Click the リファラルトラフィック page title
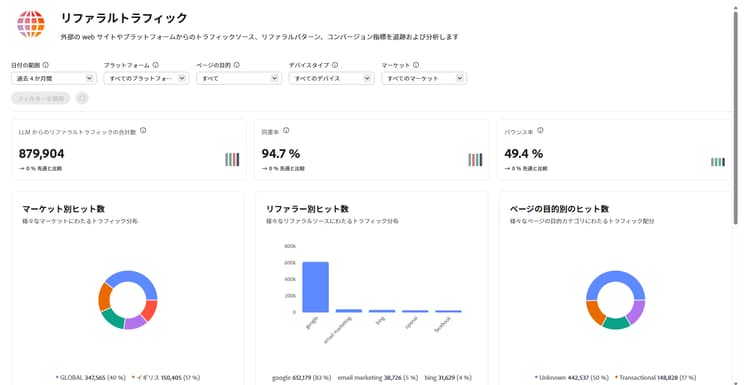Viewport: 750px width, 385px height. click(x=124, y=18)
